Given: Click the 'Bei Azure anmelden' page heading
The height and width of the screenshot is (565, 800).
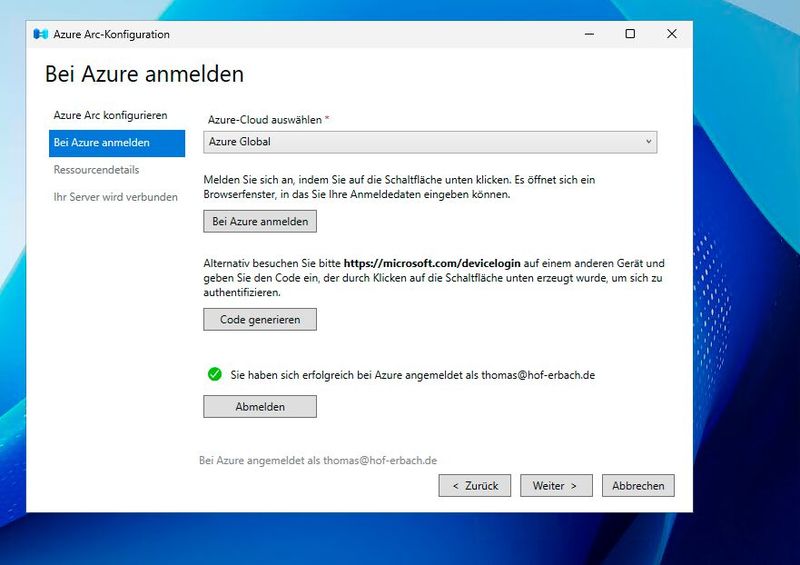Looking at the screenshot, I should pyautogui.click(x=144, y=74).
